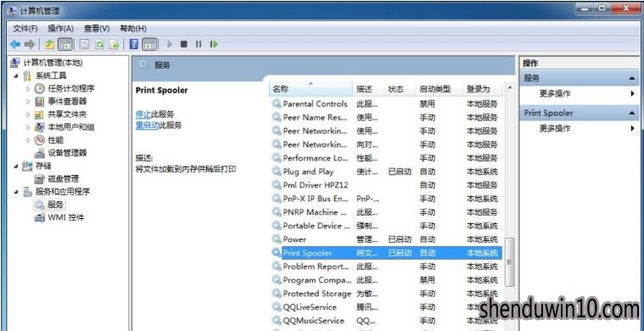Click the Up one level folder icon

pyautogui.click(x=50, y=44)
